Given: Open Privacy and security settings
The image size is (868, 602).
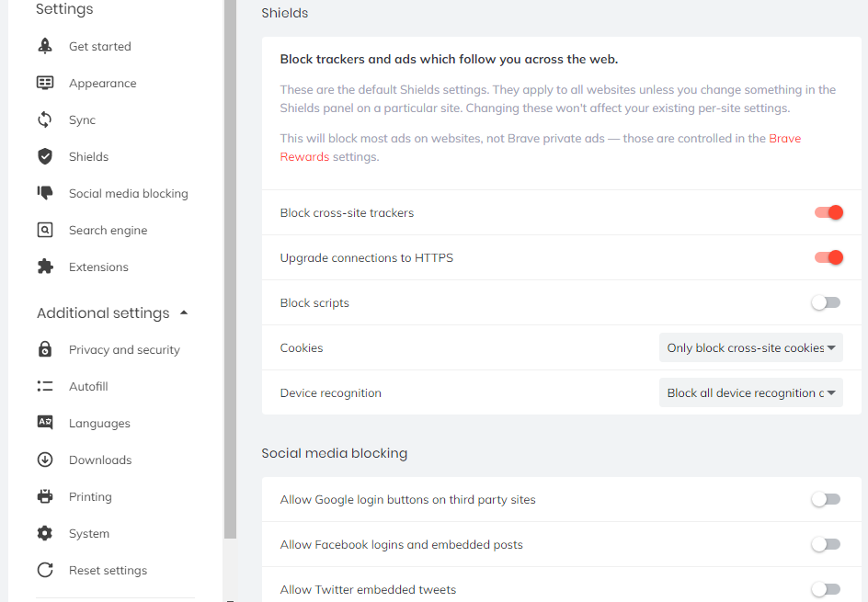Looking at the screenshot, I should coord(124,349).
